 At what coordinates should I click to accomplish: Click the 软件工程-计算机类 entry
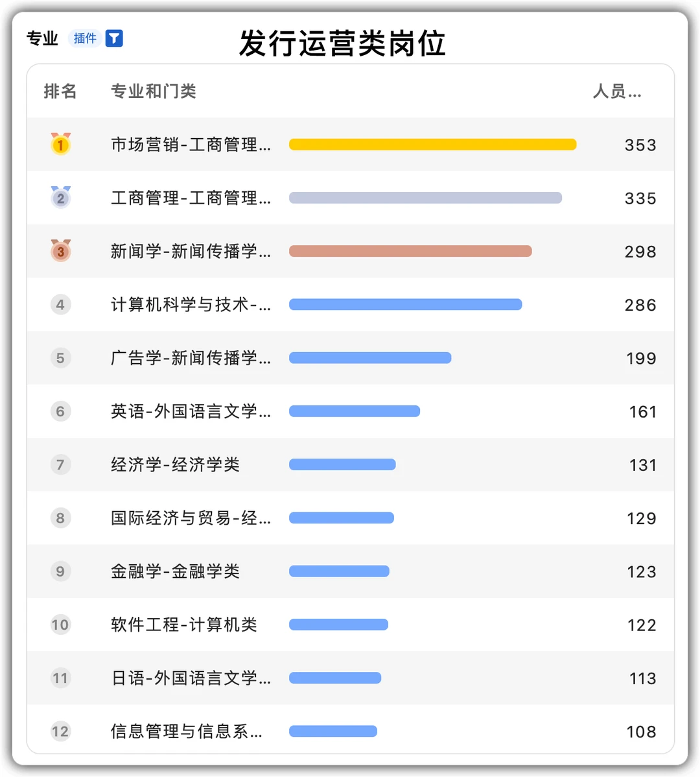[184, 625]
